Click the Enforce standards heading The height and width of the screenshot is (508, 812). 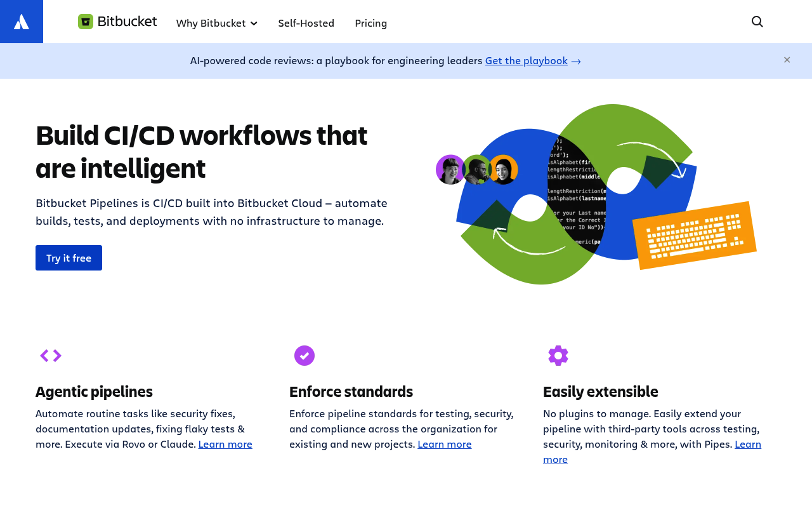pos(351,391)
